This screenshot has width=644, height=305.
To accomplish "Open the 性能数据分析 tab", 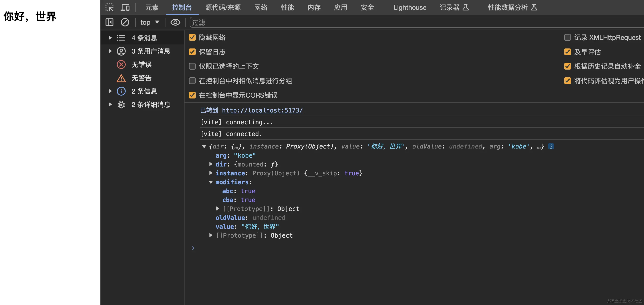I will [512, 8].
